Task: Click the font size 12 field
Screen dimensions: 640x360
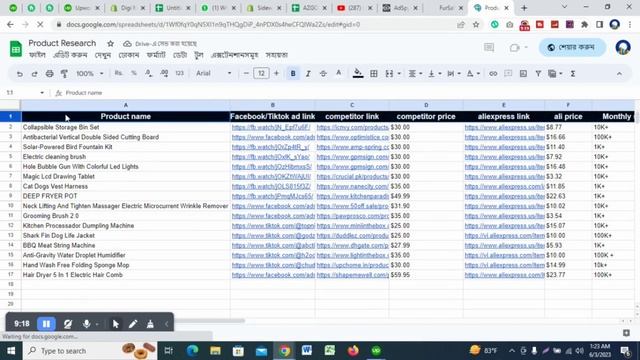Action: pyautogui.click(x=261, y=73)
